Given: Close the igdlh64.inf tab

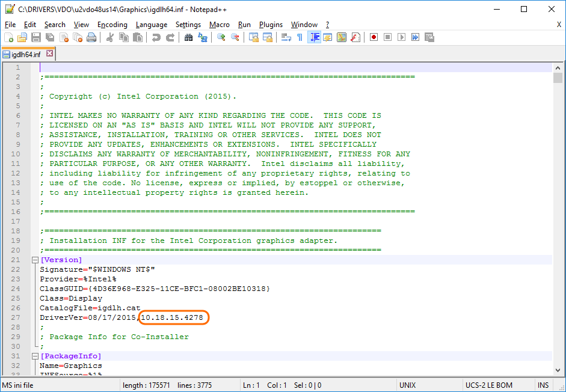Looking at the screenshot, I should click(x=49, y=54).
